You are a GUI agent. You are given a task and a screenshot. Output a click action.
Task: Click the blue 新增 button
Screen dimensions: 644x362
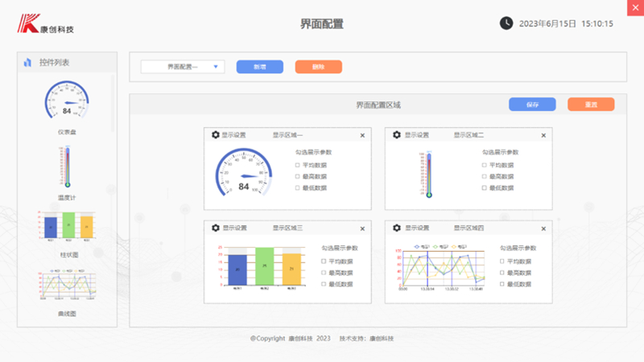pos(259,67)
